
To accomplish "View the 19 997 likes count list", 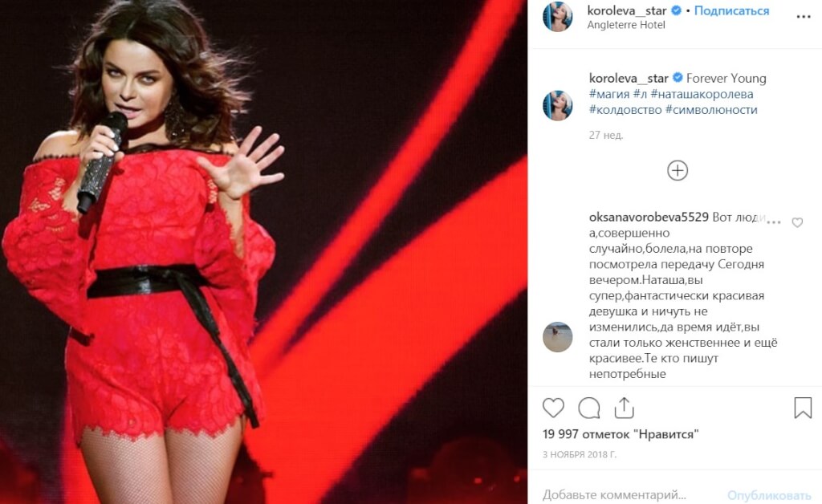I will 621,434.
